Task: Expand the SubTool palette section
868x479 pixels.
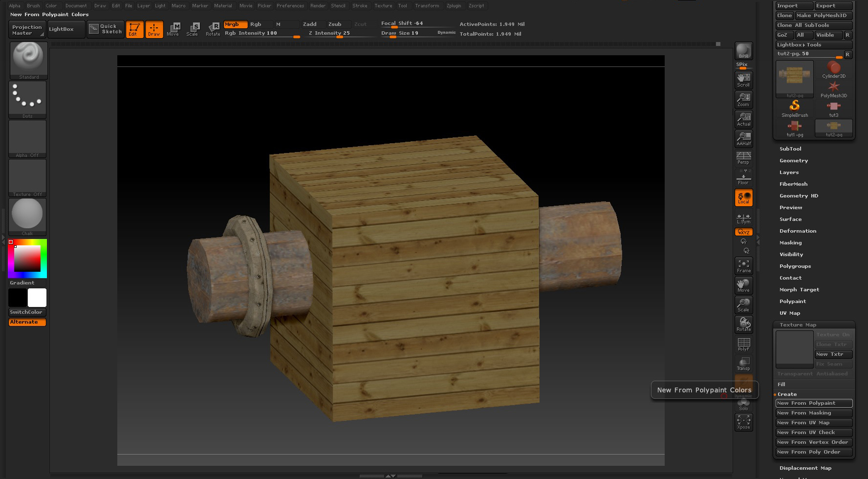Action: click(790, 149)
